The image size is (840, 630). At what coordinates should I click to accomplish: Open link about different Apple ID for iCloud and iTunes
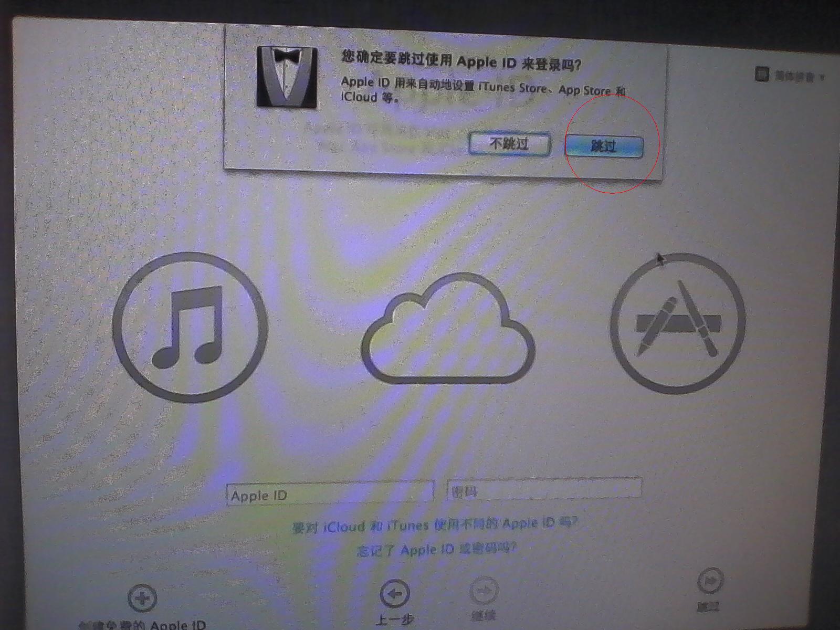(x=435, y=524)
